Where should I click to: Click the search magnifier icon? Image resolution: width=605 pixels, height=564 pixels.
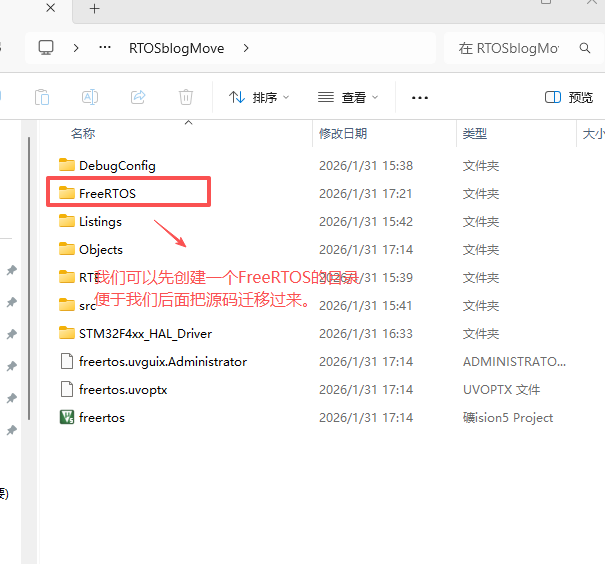click(x=584, y=48)
